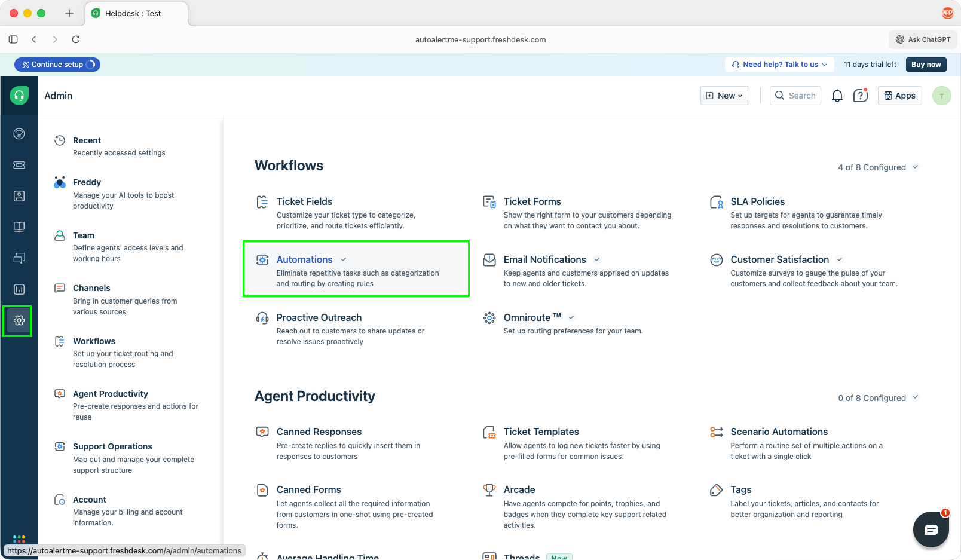Switch to the 'Helpdesk : Test' browser tab
The height and width of the screenshot is (560, 961).
click(x=137, y=14)
